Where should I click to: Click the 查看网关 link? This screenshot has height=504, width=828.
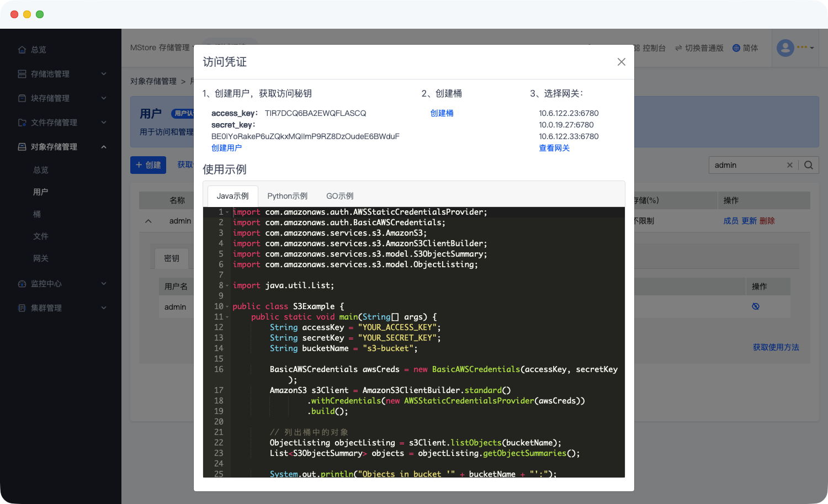[554, 148]
